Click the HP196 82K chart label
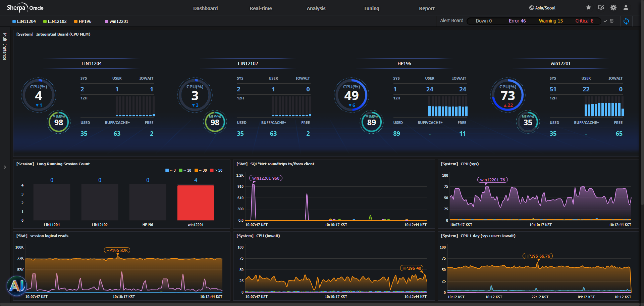Image resolution: width=644 pixels, height=306 pixels. (x=117, y=251)
